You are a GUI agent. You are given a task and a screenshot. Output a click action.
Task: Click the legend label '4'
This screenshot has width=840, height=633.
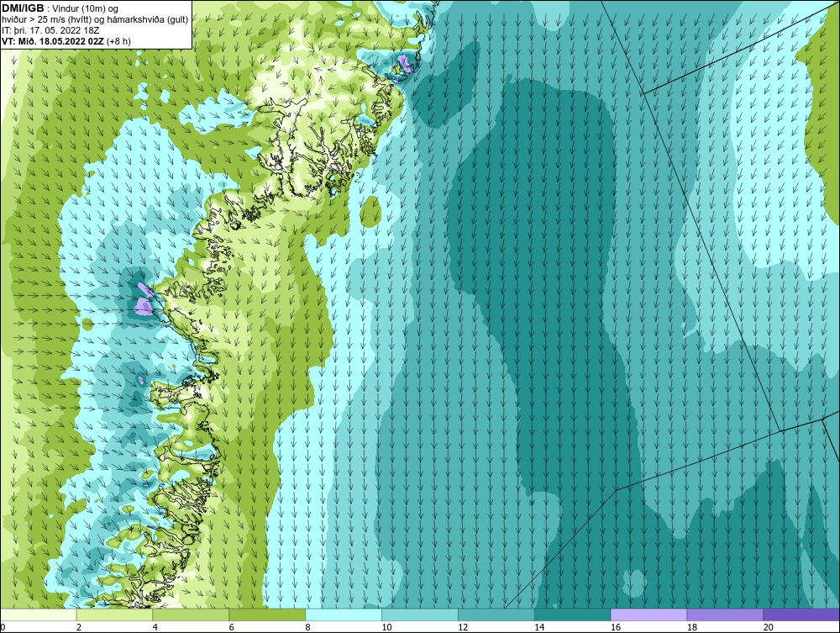[155, 627]
